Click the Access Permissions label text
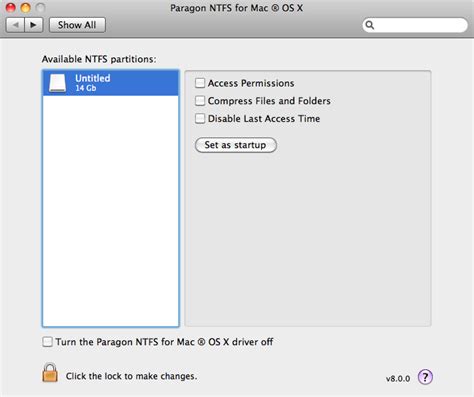The image size is (474, 397). 251,83
